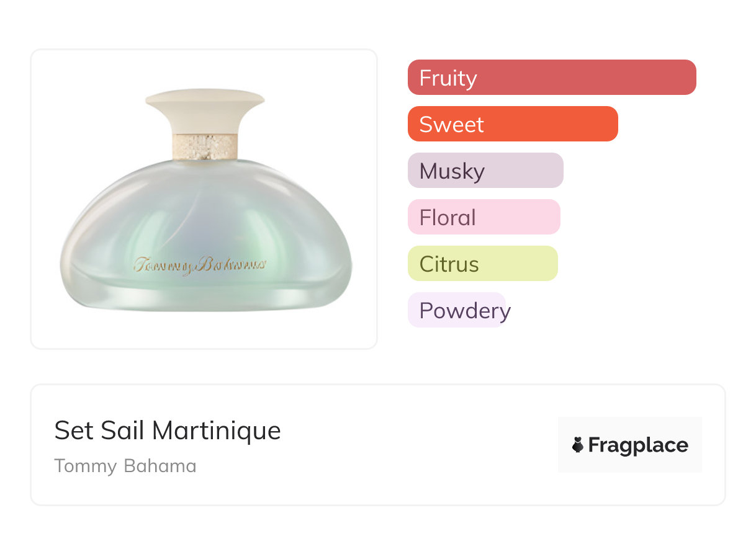Click the Musky label text
Screen dimensions: 756x536
point(452,171)
